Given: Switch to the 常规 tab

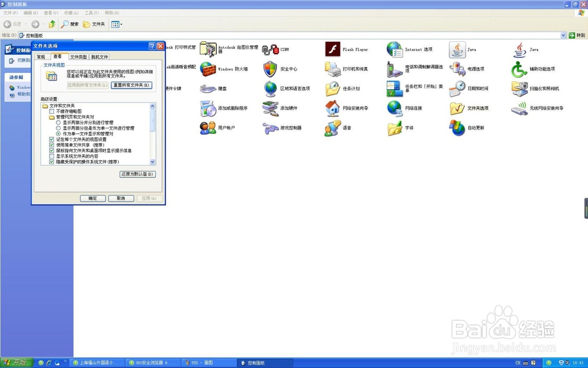Looking at the screenshot, I should tap(41, 57).
